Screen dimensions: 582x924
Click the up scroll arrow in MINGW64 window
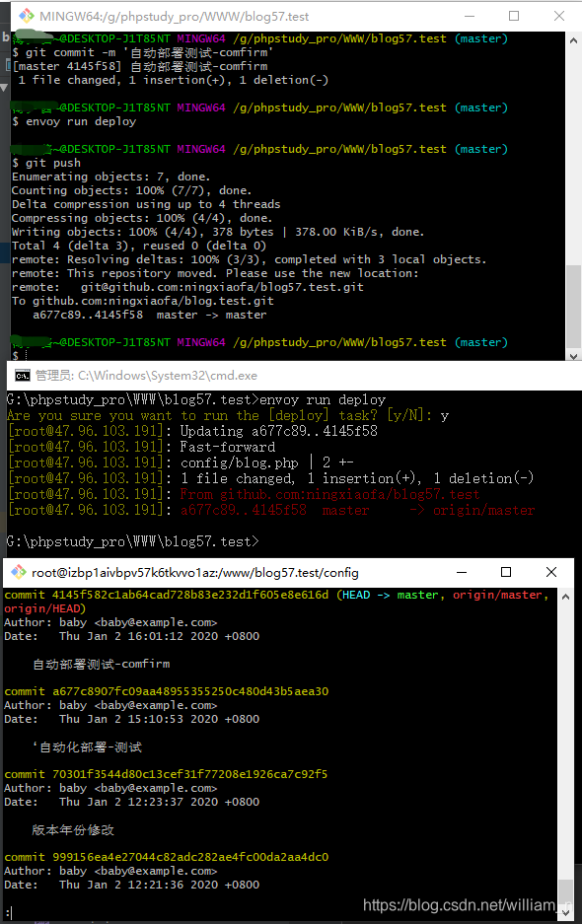click(x=572, y=38)
